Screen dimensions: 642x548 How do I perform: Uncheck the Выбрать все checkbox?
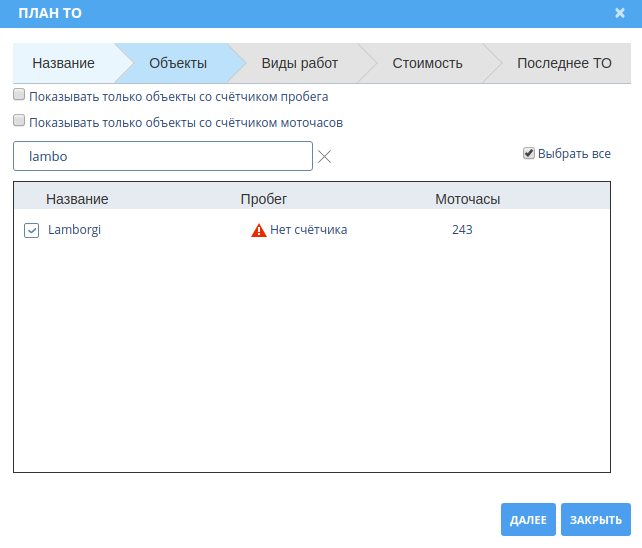[x=529, y=154]
